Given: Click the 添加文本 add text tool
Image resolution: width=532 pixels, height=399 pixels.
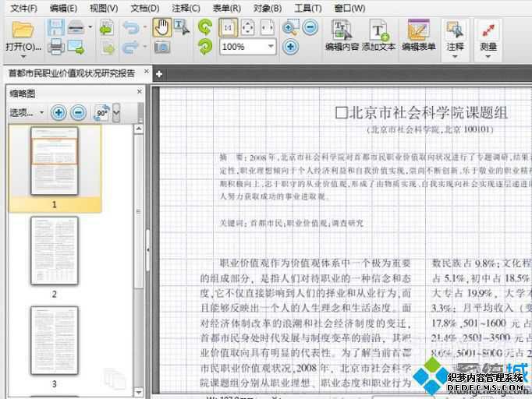Looking at the screenshot, I should pyautogui.click(x=378, y=35).
